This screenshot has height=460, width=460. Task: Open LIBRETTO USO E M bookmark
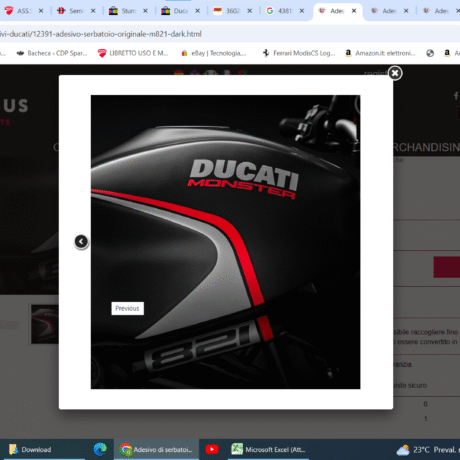pyautogui.click(x=133, y=53)
